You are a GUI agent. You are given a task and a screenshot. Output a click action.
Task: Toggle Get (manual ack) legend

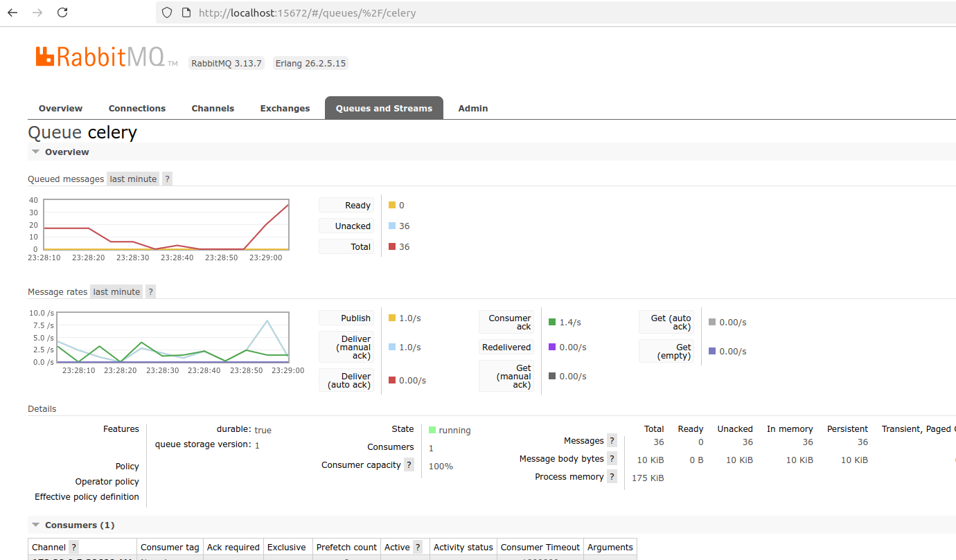[x=506, y=376]
